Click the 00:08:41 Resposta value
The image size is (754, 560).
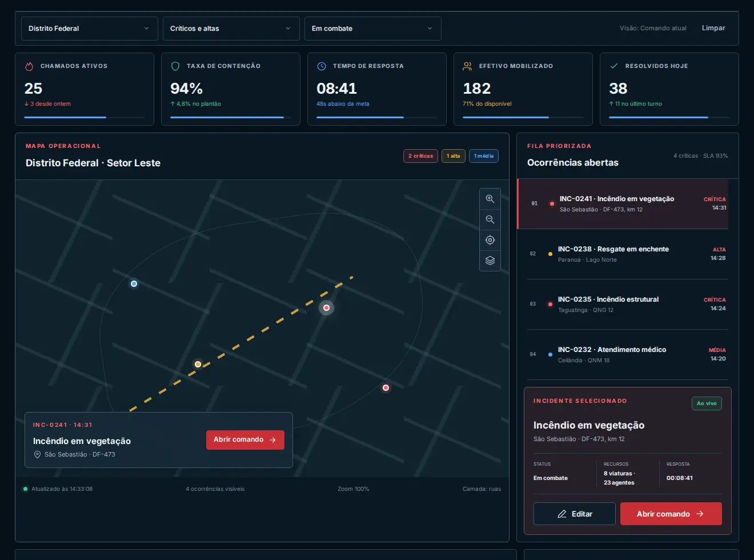coord(680,478)
